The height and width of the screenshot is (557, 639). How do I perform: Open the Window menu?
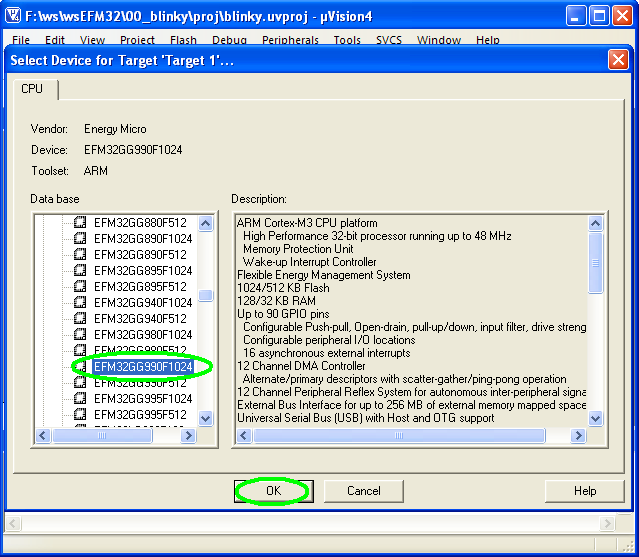tap(438, 40)
